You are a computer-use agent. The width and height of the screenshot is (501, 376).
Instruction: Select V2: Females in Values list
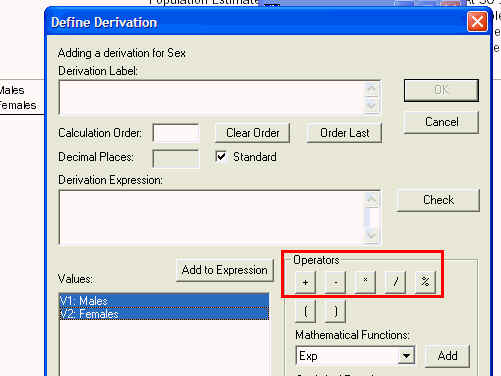coord(164,314)
